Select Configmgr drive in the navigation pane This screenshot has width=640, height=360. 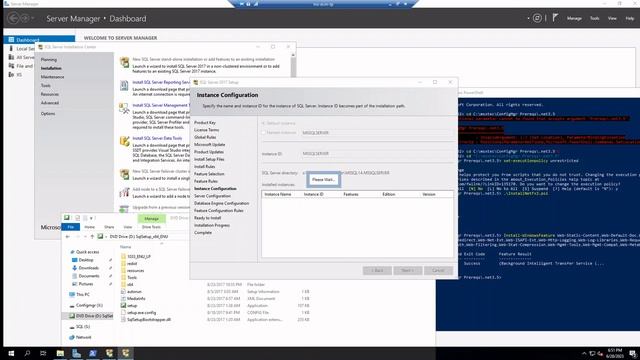coord(85,305)
